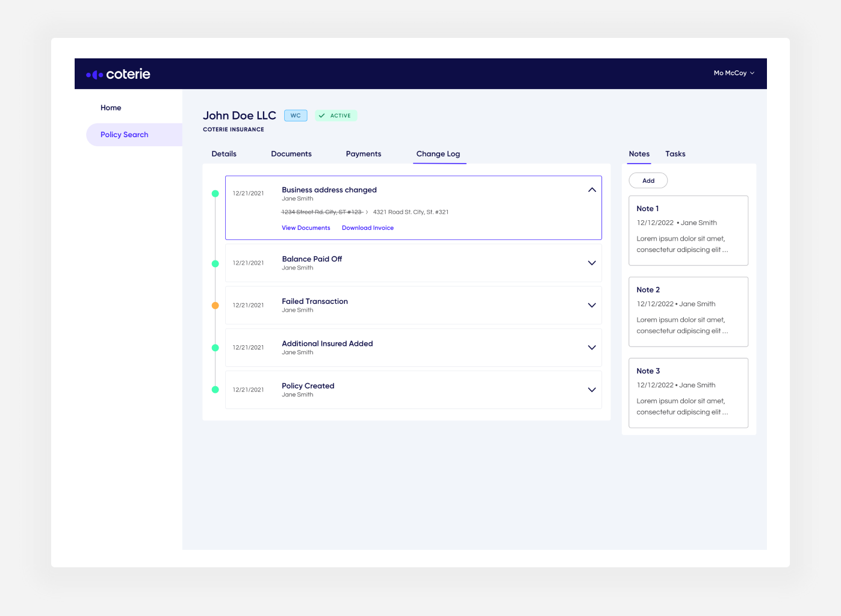Open the Mo McCoy user menu
Screen dimensions: 841x616
734,73
